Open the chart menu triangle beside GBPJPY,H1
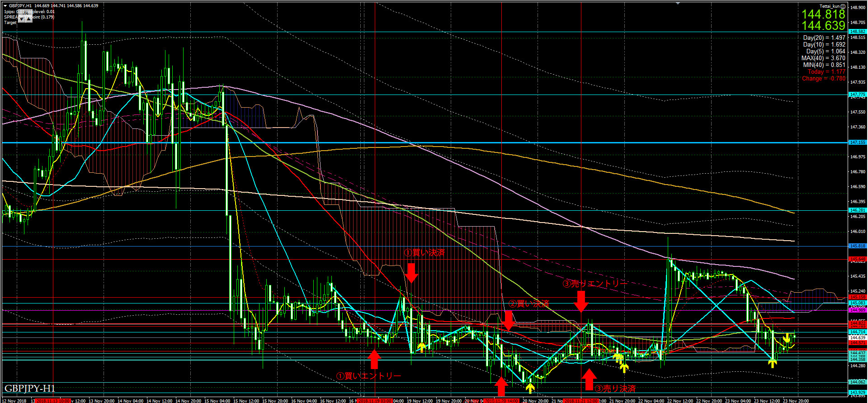The width and height of the screenshot is (868, 403). point(5,6)
